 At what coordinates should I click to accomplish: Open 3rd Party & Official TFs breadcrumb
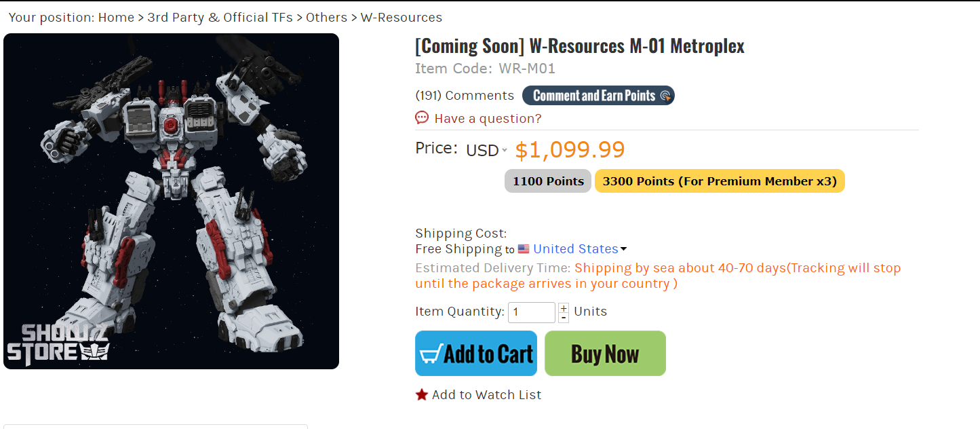tap(220, 18)
